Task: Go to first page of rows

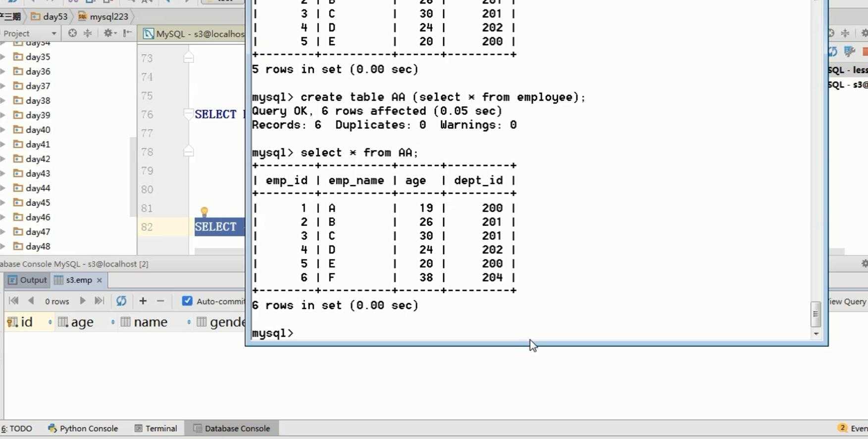Action: pyautogui.click(x=13, y=301)
